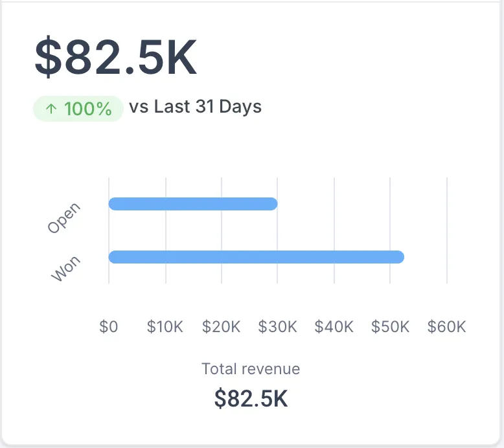Click the green up arrow icon
The width and height of the screenshot is (504, 448).
(51, 109)
